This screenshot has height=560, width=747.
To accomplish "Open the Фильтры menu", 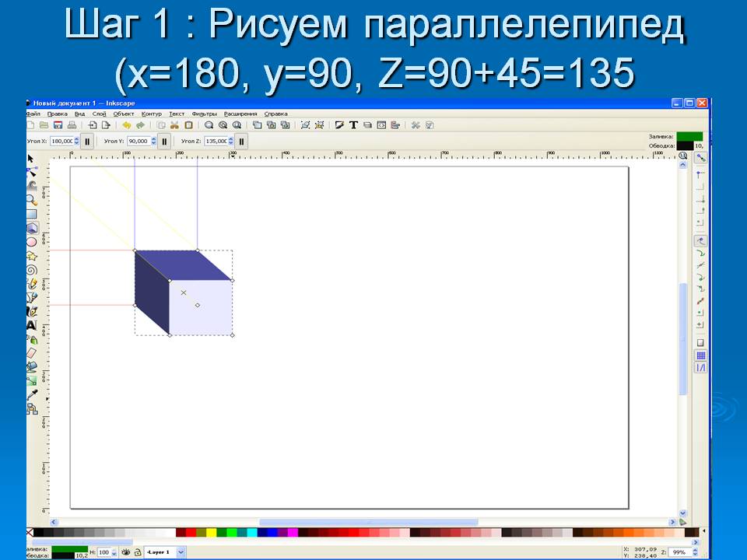I will point(204,114).
